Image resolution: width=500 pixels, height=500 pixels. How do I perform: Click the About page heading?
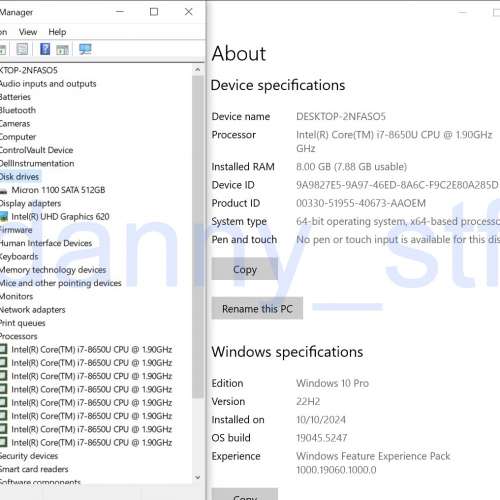coord(239,53)
